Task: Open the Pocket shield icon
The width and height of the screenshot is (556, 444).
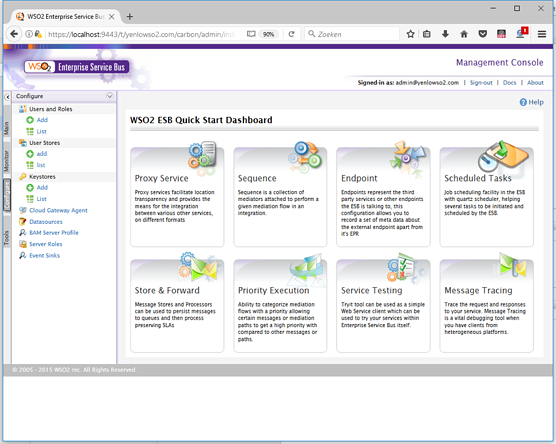Action: 482,34
